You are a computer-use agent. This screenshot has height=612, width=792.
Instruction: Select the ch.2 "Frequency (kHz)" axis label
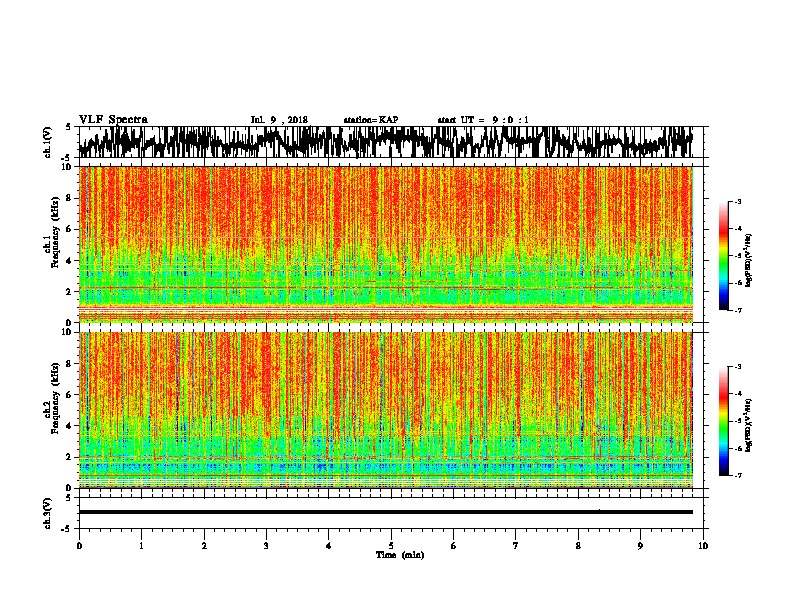[55, 398]
